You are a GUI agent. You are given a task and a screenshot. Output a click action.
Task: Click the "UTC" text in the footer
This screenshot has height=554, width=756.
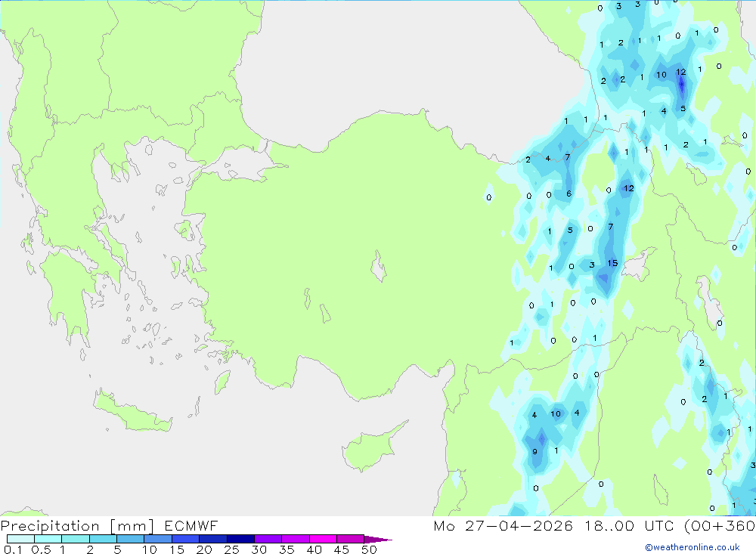tap(660, 525)
